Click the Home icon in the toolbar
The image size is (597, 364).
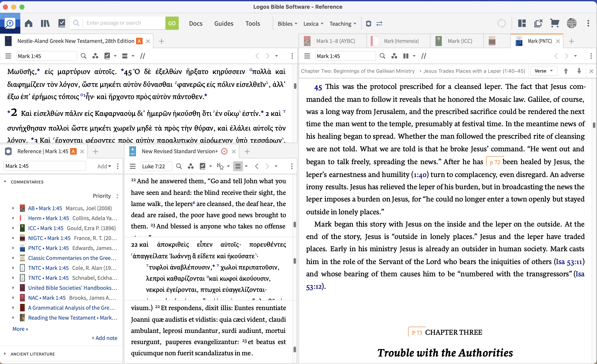[x=28, y=23]
